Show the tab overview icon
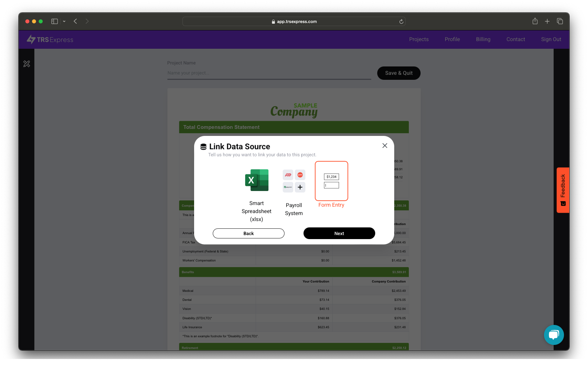 560,21
